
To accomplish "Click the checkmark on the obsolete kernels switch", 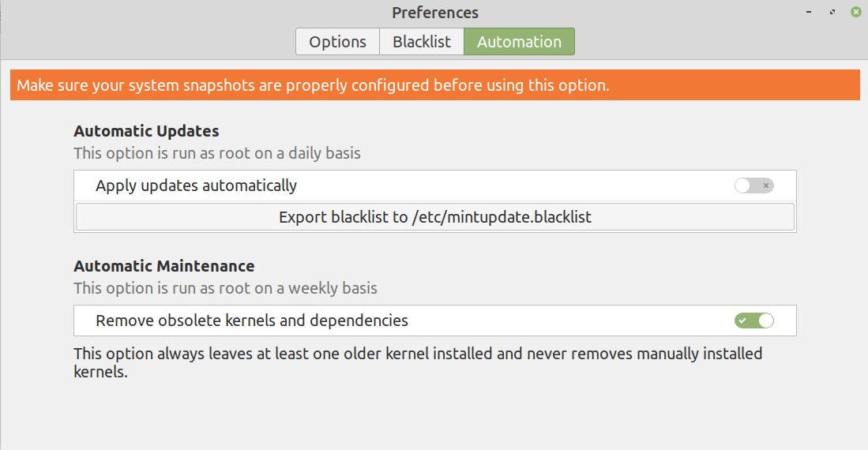I will (x=743, y=321).
